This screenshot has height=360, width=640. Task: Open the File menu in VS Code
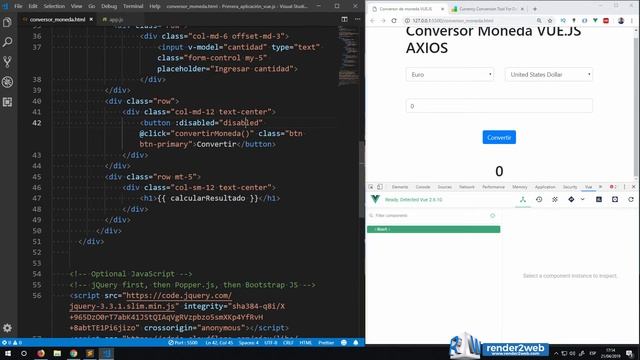pyautogui.click(x=18, y=6)
